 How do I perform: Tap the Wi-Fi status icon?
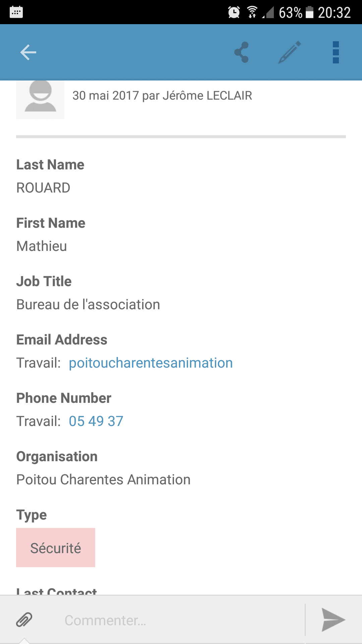252,12
